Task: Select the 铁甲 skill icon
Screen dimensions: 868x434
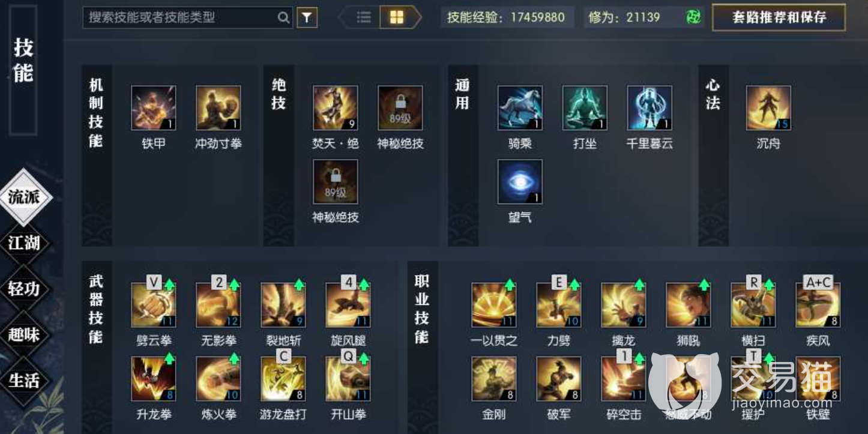Action: [x=154, y=108]
